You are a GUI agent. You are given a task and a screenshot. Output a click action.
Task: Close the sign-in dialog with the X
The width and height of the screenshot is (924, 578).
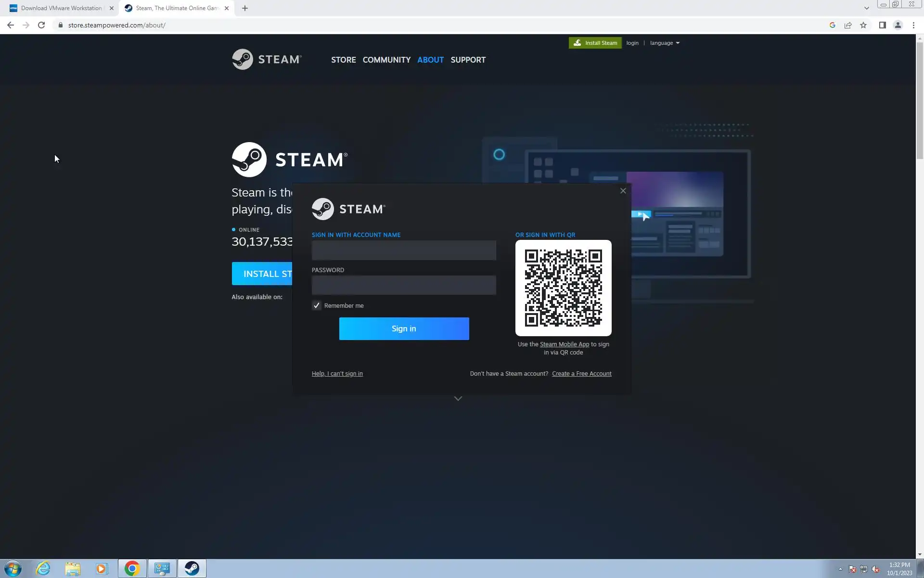(x=623, y=191)
